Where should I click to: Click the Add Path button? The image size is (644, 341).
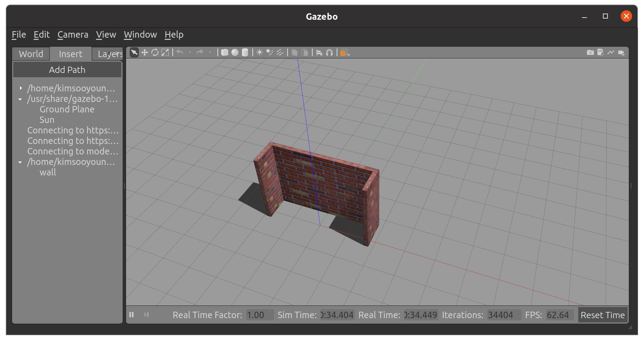point(67,70)
